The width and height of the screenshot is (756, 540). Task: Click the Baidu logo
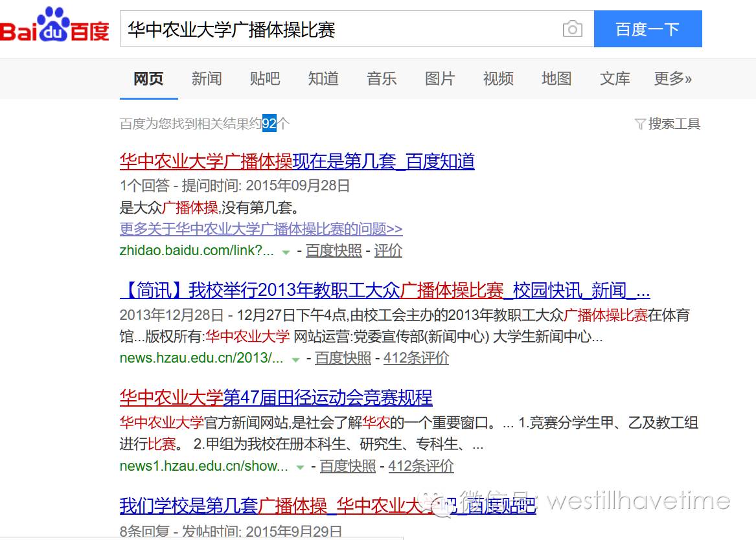[x=54, y=25]
